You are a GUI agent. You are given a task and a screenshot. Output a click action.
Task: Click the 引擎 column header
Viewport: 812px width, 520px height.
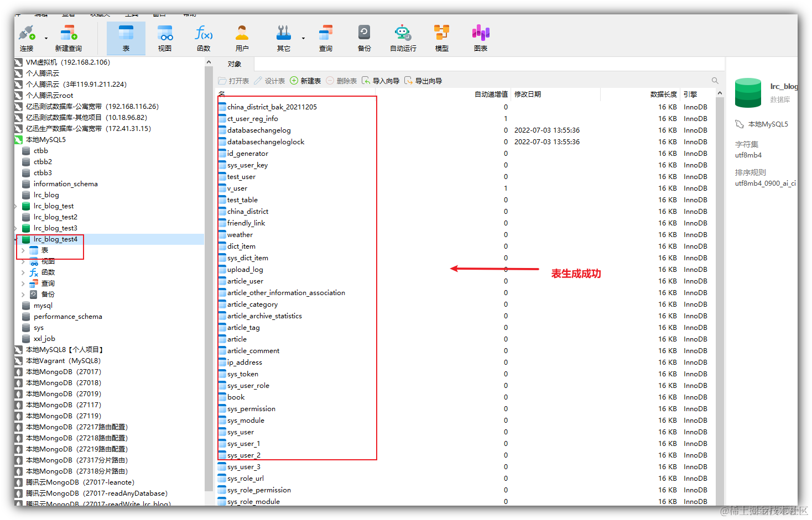(x=690, y=94)
